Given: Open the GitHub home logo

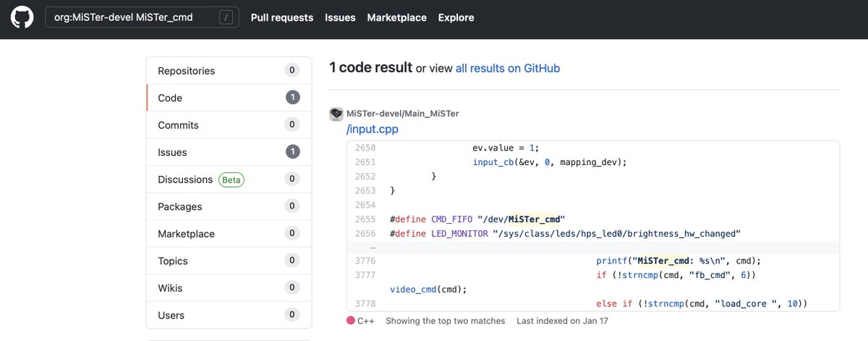Looking at the screenshot, I should (22, 17).
